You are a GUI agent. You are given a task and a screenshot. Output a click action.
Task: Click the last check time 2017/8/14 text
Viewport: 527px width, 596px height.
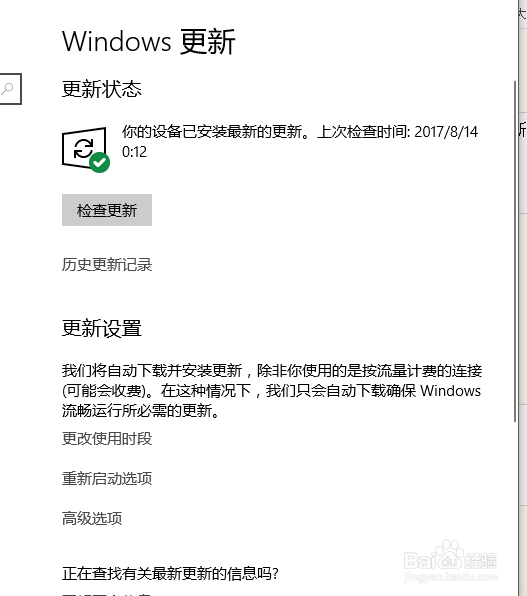coord(446,132)
